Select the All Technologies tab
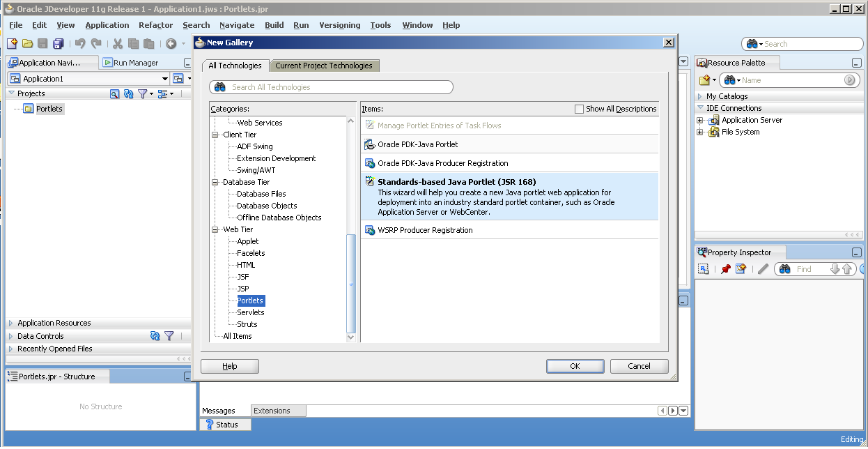Screen dimensions: 868x449 coord(235,66)
